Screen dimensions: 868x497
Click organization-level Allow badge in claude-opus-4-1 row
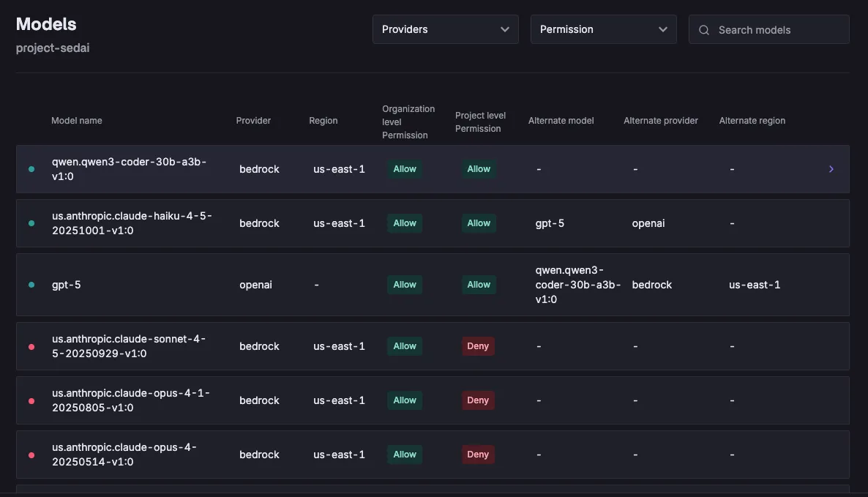pos(405,400)
